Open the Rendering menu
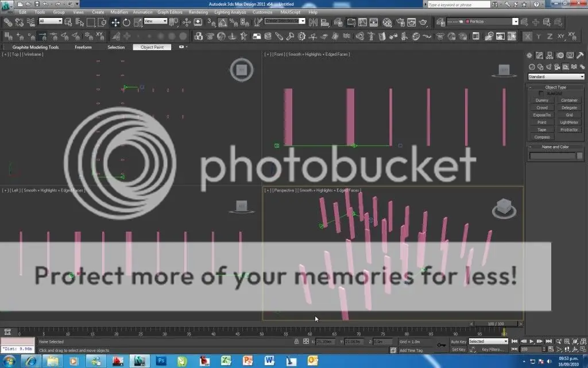Screen dimensions: 588x368 click(x=198, y=12)
